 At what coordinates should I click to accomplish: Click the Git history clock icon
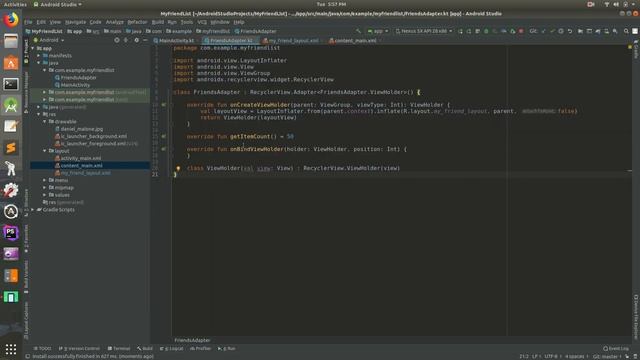click(561, 31)
